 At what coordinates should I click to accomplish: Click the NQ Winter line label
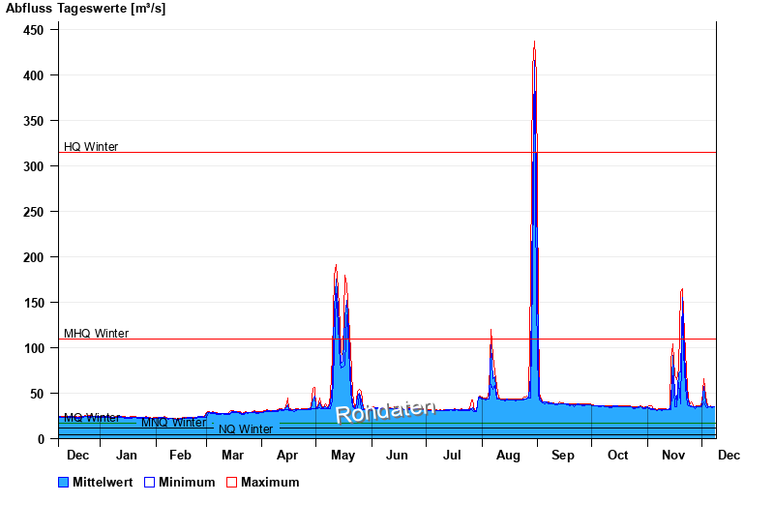tap(246, 429)
